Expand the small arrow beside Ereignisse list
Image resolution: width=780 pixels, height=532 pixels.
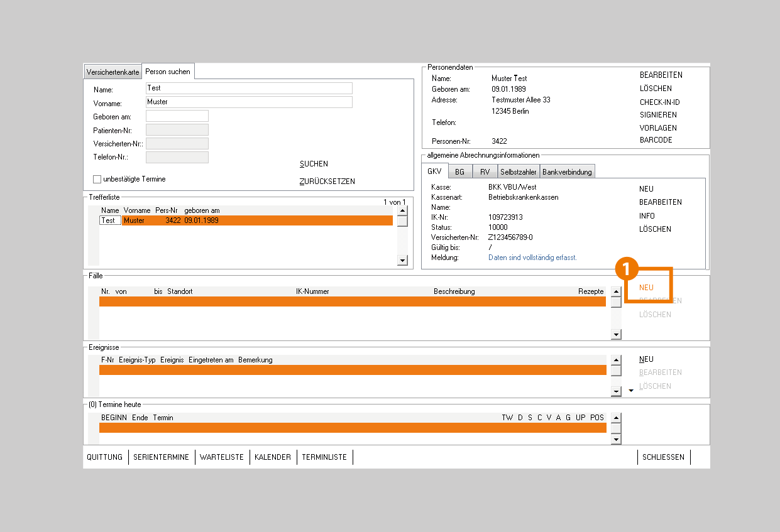coord(631,391)
